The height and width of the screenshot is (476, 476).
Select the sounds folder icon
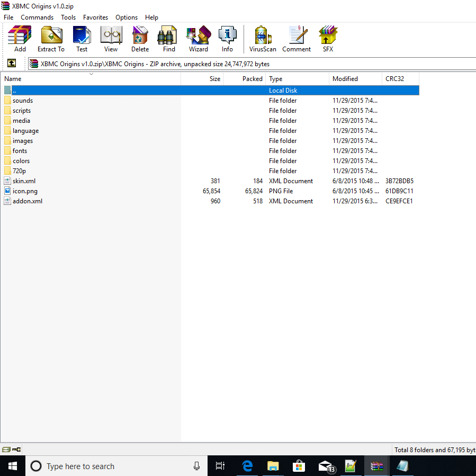coord(7,101)
